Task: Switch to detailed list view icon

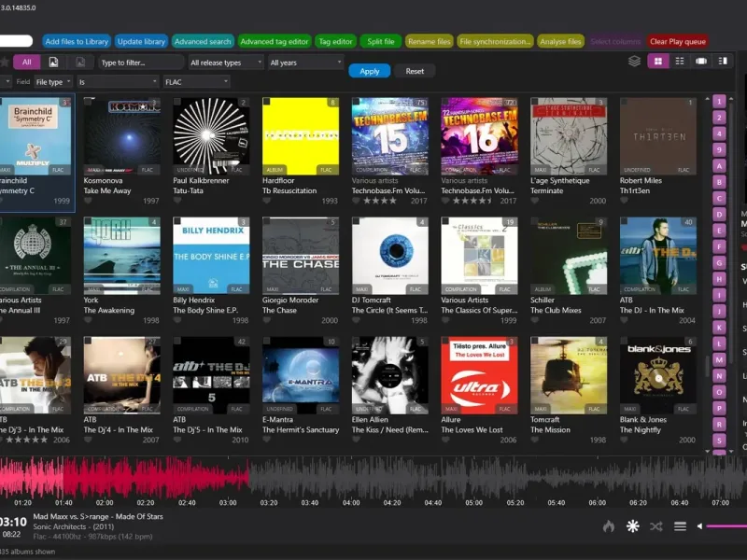Action: [x=680, y=61]
